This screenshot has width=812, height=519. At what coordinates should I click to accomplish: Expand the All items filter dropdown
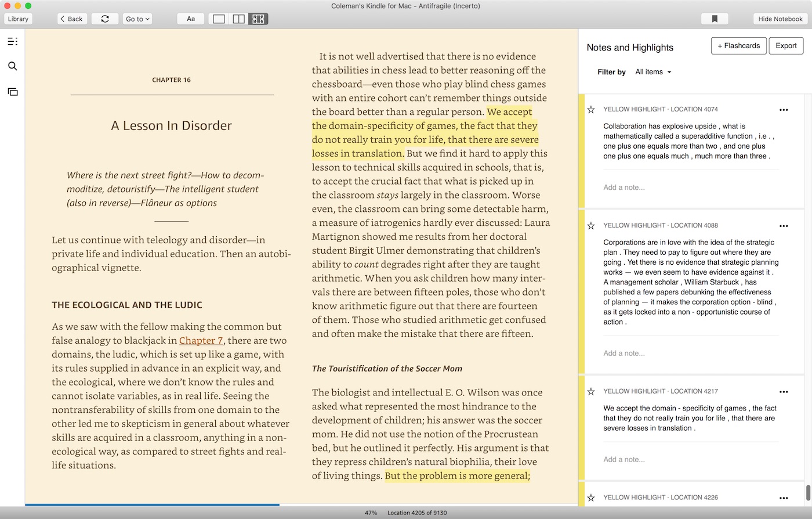coord(653,72)
